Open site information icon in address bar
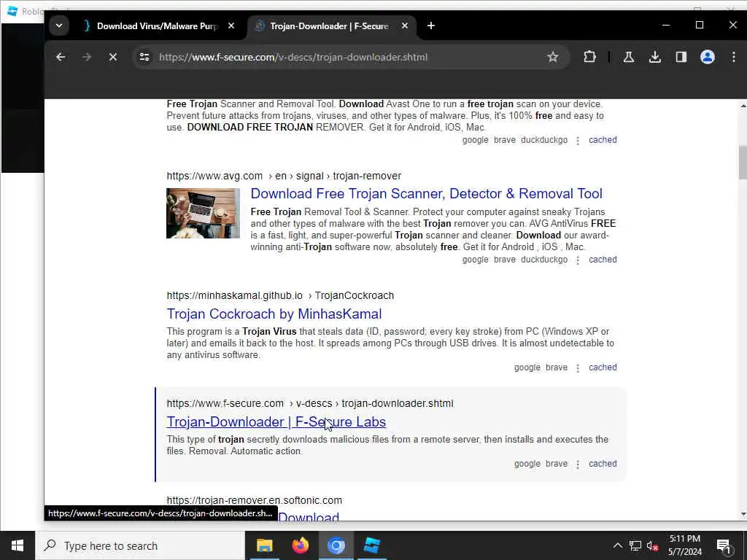Image resolution: width=747 pixels, height=560 pixels. pyautogui.click(x=144, y=57)
